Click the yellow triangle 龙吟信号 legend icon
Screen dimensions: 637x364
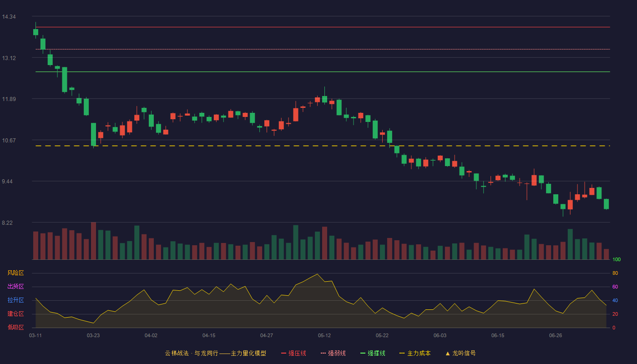pos(448,353)
